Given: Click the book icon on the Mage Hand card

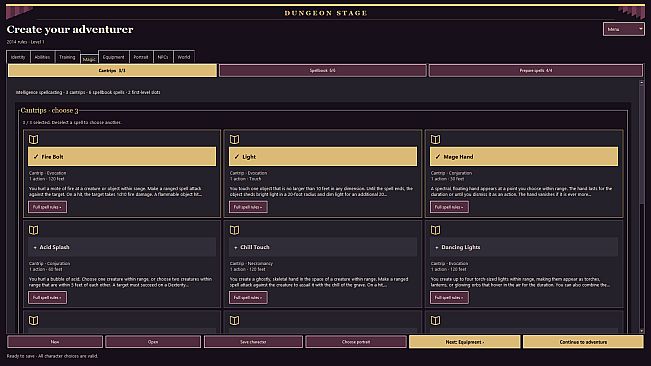Looking at the screenshot, I should [436, 139].
